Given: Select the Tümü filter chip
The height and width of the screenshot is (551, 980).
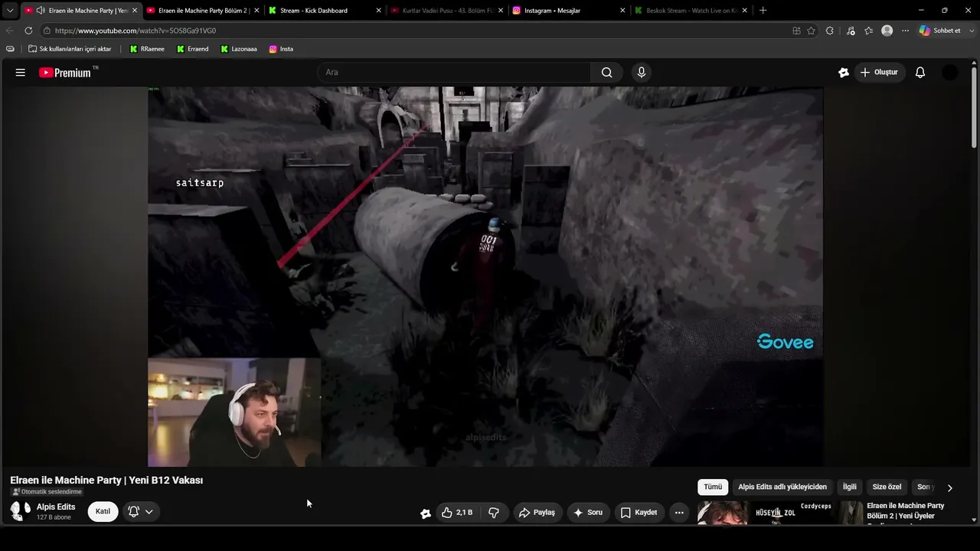Looking at the screenshot, I should coord(713,487).
